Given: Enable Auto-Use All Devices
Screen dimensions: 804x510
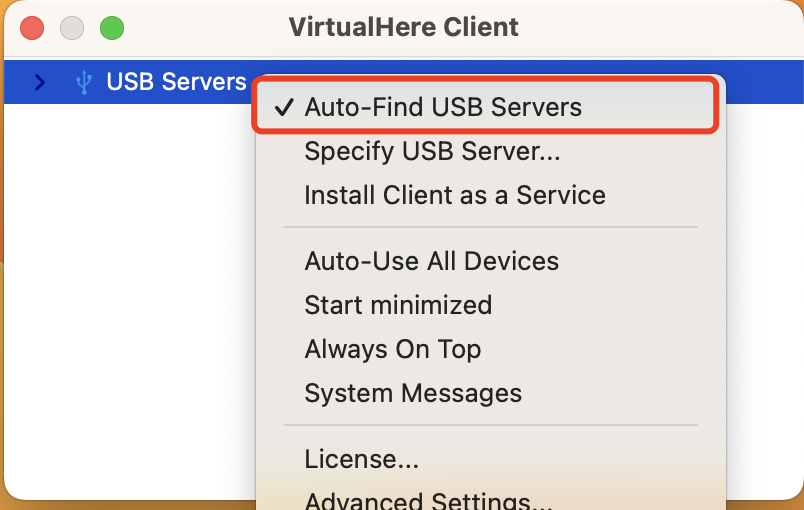Looking at the screenshot, I should (431, 261).
